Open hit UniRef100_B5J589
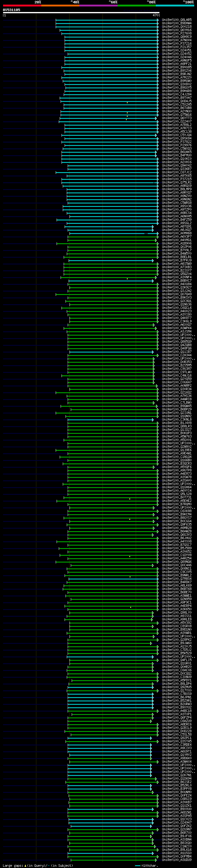Screen dimensions: 197x868 click(x=176, y=548)
